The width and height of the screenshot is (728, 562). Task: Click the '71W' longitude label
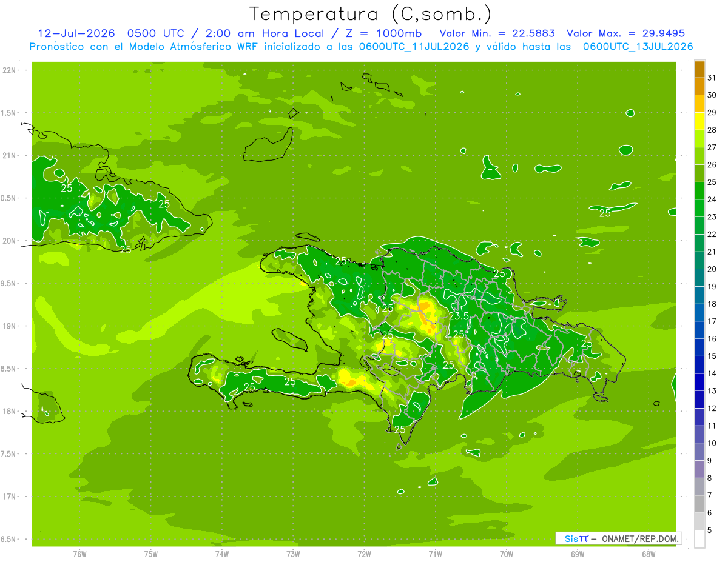pos(435,554)
